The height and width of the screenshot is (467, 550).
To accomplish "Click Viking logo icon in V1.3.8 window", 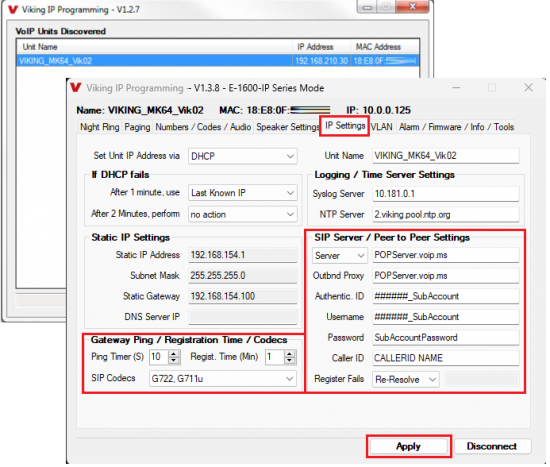I will point(75,87).
